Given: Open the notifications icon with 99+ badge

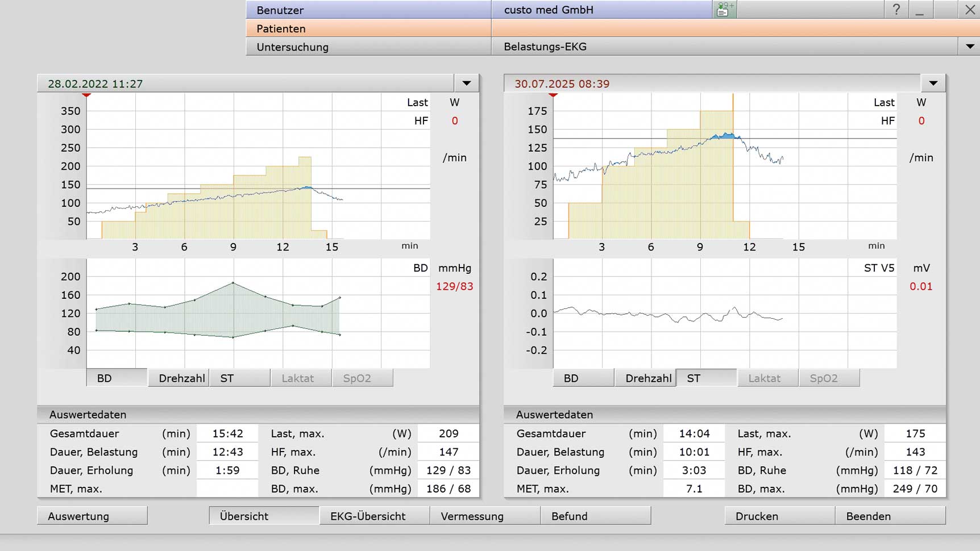Looking at the screenshot, I should [725, 10].
